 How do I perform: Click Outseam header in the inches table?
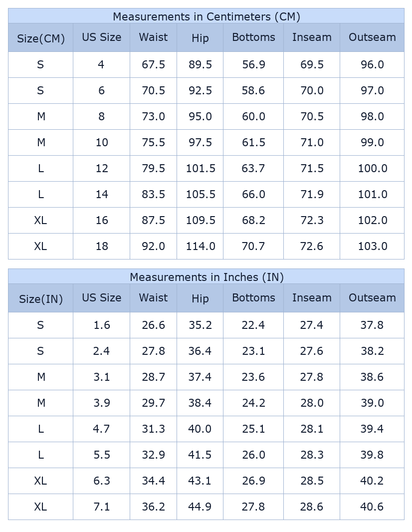372,298
